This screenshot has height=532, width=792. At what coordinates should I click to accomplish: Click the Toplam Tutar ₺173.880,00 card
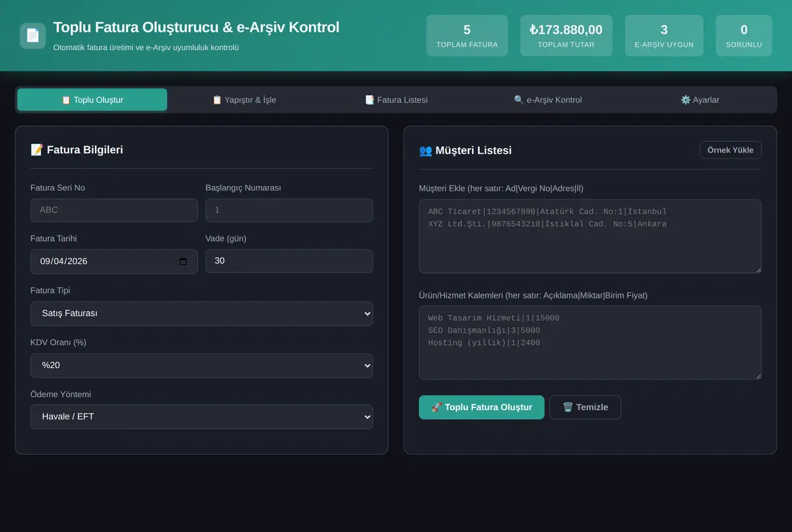[x=566, y=36]
